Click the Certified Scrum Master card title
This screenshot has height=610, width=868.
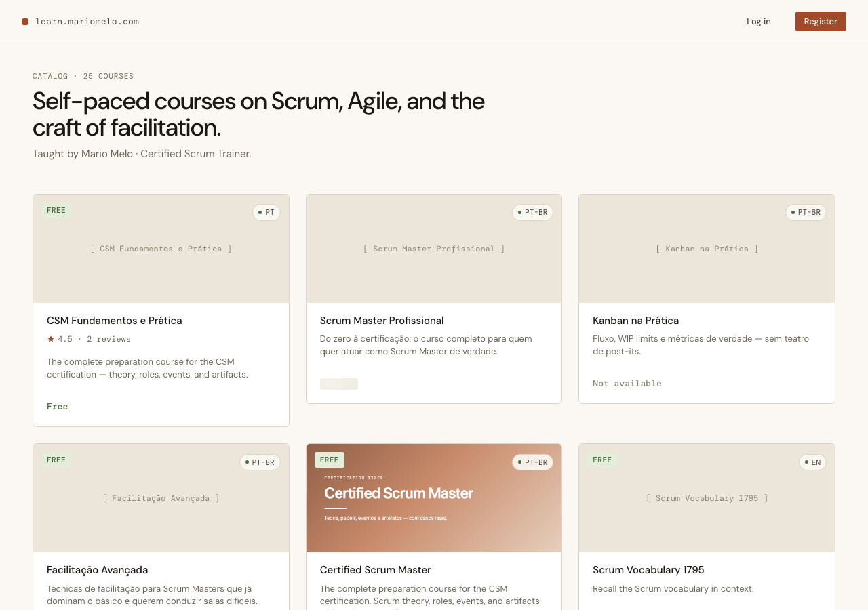point(376,570)
